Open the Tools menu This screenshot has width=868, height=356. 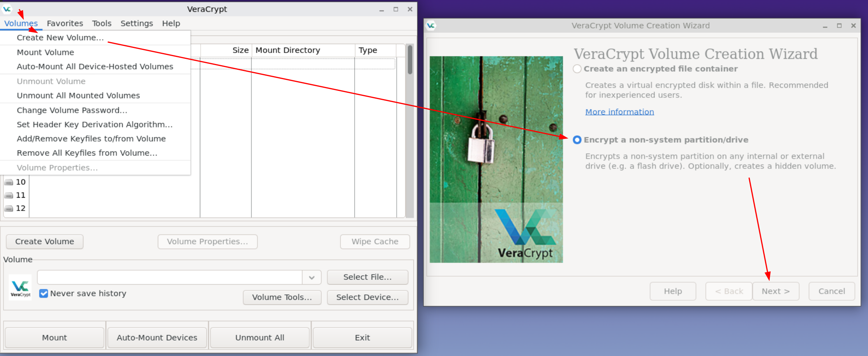[102, 23]
